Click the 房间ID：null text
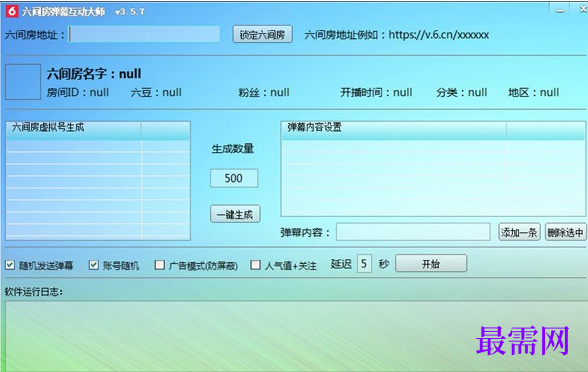 tap(78, 92)
